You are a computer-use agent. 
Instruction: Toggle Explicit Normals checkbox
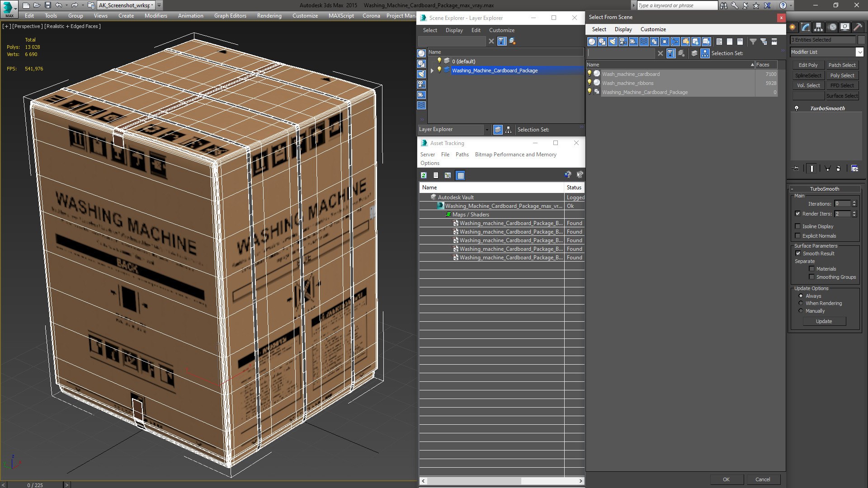pos(798,236)
